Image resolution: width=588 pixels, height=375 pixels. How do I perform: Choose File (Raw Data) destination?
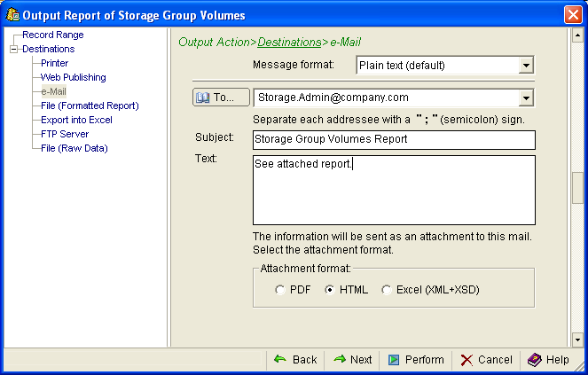74,149
